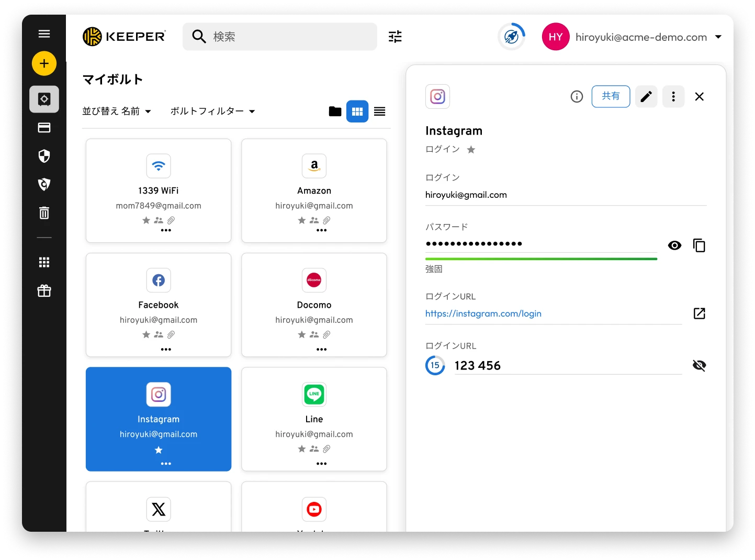This screenshot has height=560, width=755.
Task: Switch to folder view icon
Action: click(335, 111)
